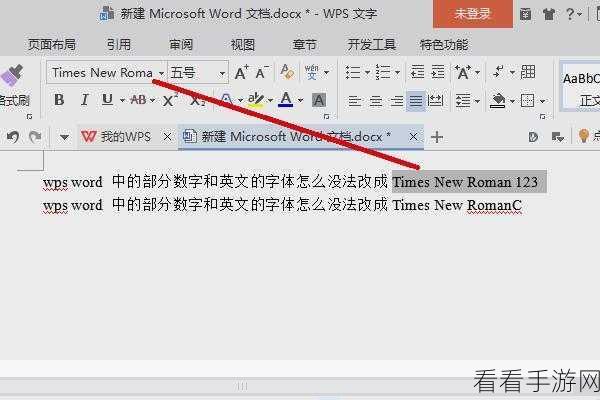Click line spacing icon
The height and width of the screenshot is (400, 600).
pos(463,101)
